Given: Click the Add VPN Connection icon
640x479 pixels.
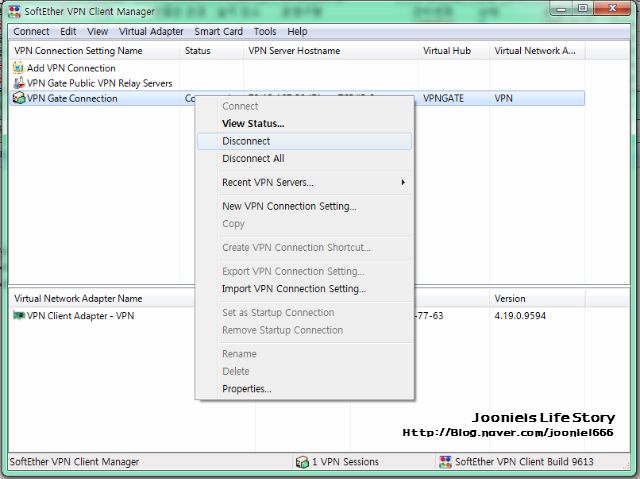Looking at the screenshot, I should pos(18,68).
